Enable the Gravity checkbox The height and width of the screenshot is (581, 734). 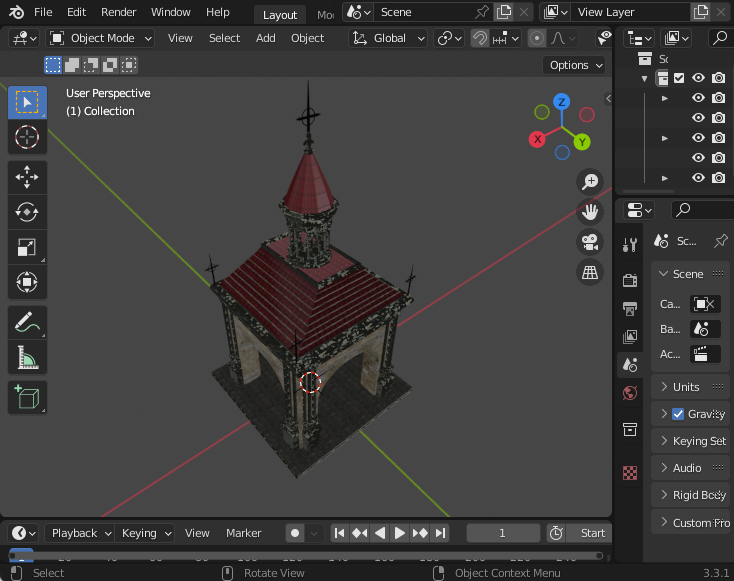678,414
